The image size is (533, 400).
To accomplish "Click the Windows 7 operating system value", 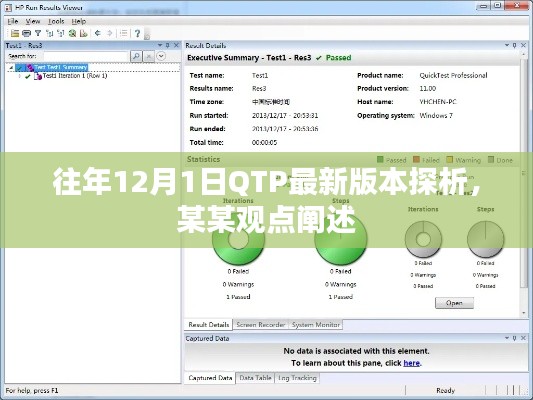I will 436,116.
